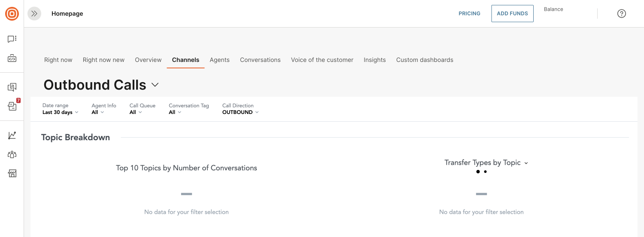Switch to the Voice of the customer tab
This screenshot has height=237, width=644.
(x=322, y=60)
